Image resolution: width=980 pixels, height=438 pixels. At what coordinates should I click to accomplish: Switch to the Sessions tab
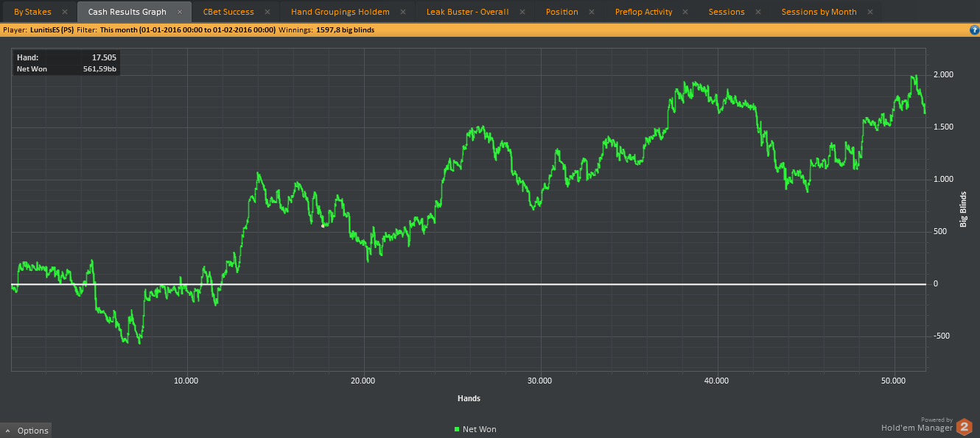[x=727, y=12]
